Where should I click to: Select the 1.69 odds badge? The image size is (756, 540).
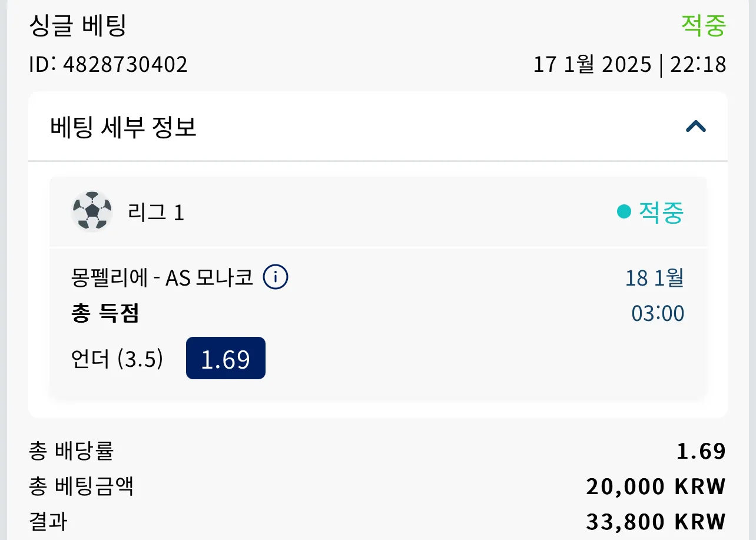[226, 358]
